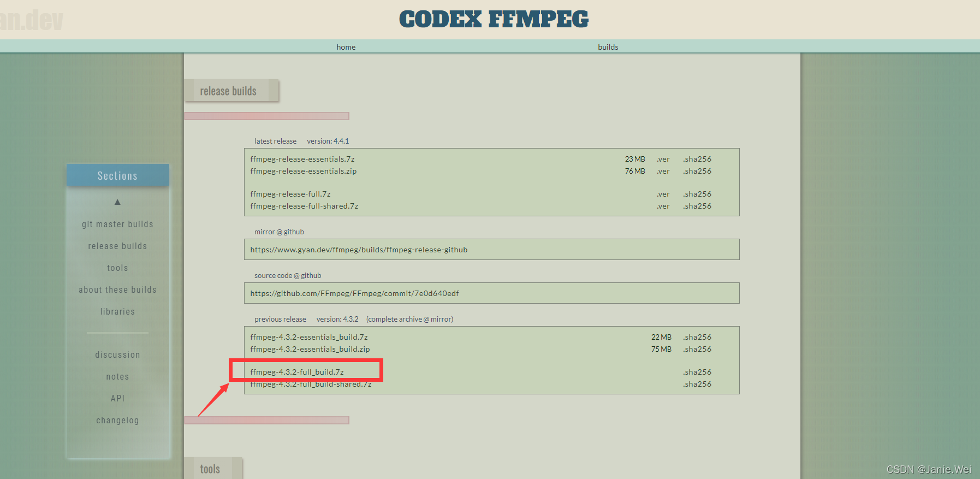Open the home menu item

346,47
